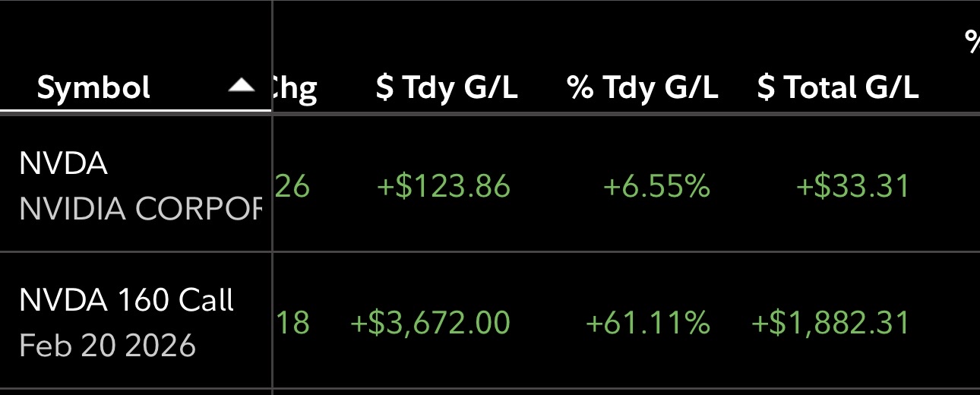
Task: Click the +$3,672.00 today's gain value
Action: pos(430,323)
